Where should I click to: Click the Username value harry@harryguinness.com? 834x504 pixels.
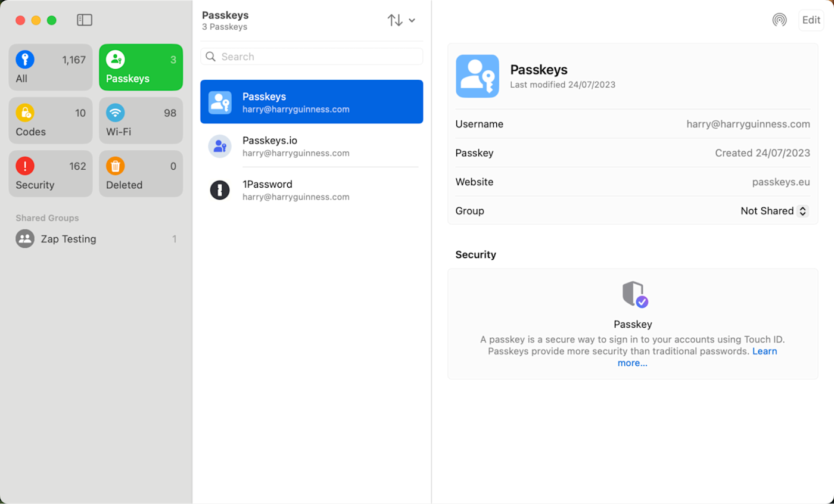point(748,124)
